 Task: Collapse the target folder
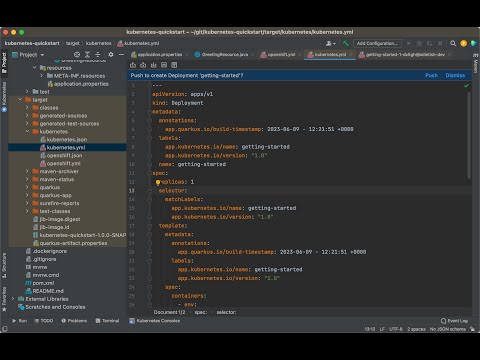click(20, 99)
